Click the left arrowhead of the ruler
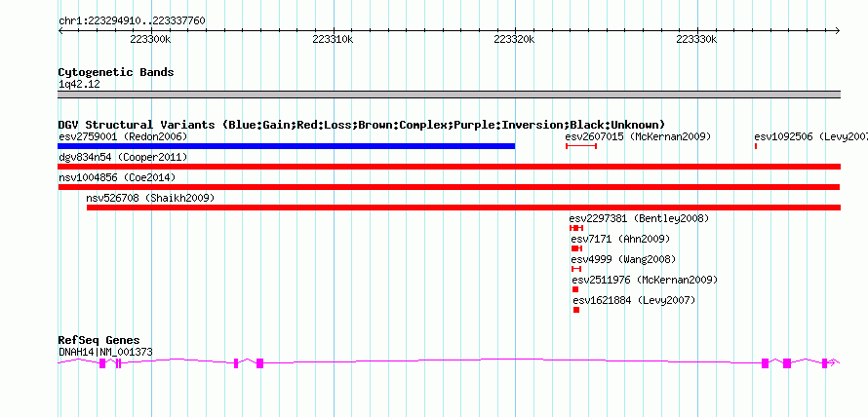Viewport: 868px width, 417px height. click(60, 31)
